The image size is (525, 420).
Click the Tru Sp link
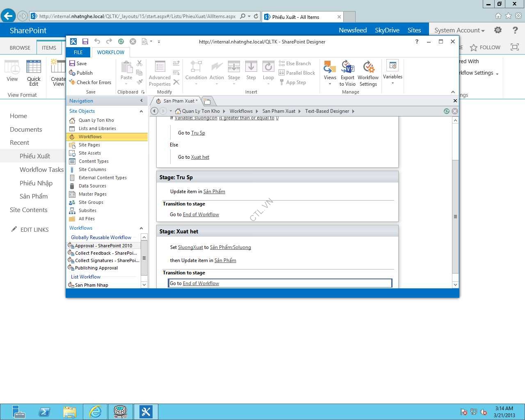click(198, 133)
